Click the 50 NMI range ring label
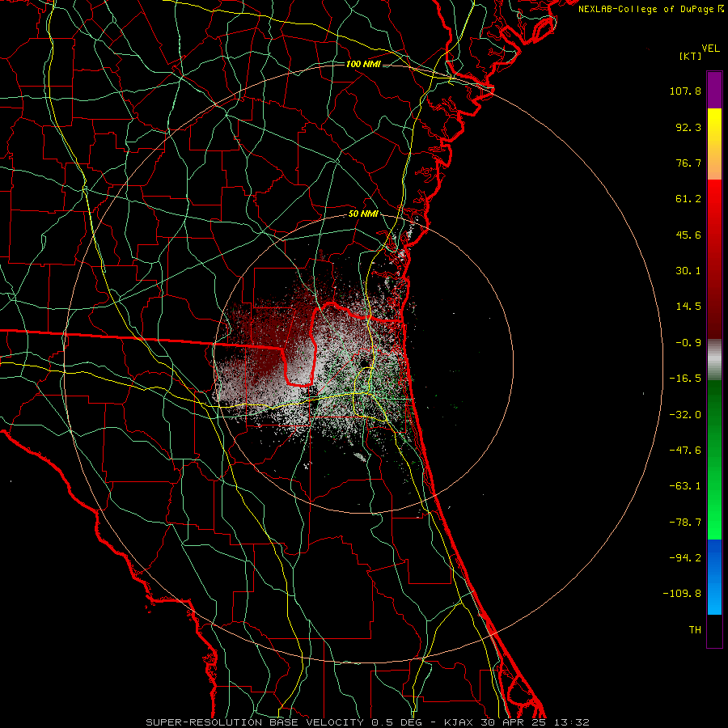 click(363, 214)
